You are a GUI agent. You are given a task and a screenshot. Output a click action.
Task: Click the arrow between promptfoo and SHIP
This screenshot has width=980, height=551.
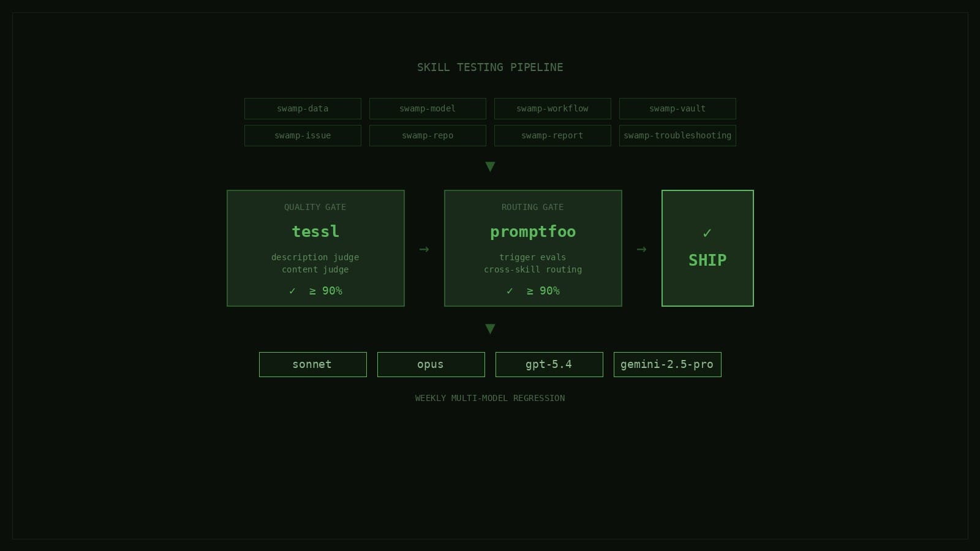[641, 249]
